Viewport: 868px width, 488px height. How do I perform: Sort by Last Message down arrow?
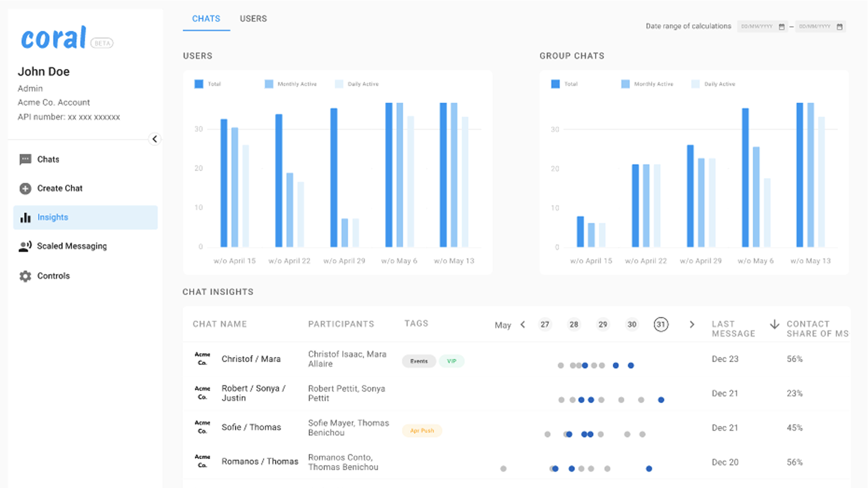(x=774, y=324)
